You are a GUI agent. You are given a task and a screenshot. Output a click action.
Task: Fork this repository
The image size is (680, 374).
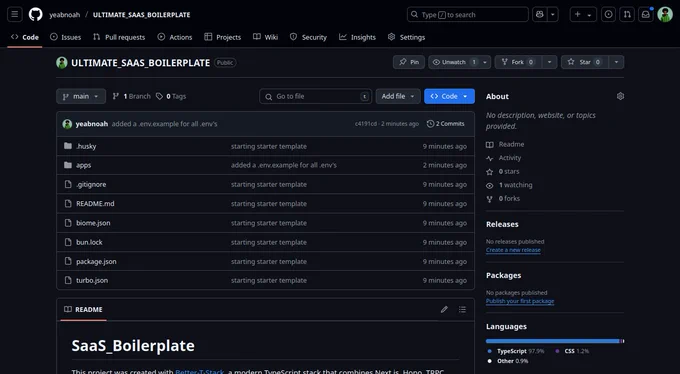[x=518, y=62]
